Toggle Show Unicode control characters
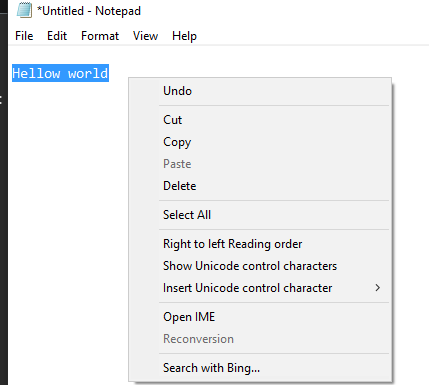Screen dimensions: 429x385 [x=260, y=266]
